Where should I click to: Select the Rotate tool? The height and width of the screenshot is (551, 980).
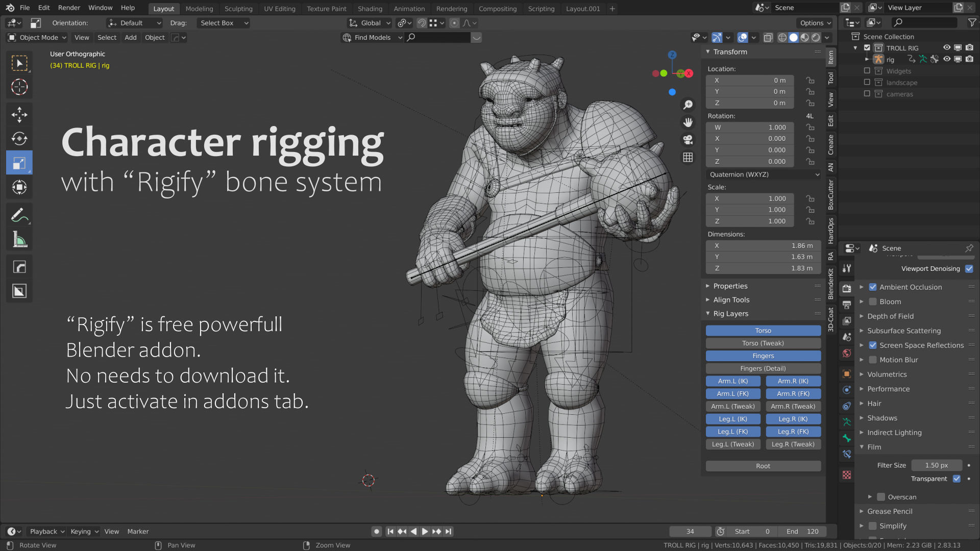point(19,139)
